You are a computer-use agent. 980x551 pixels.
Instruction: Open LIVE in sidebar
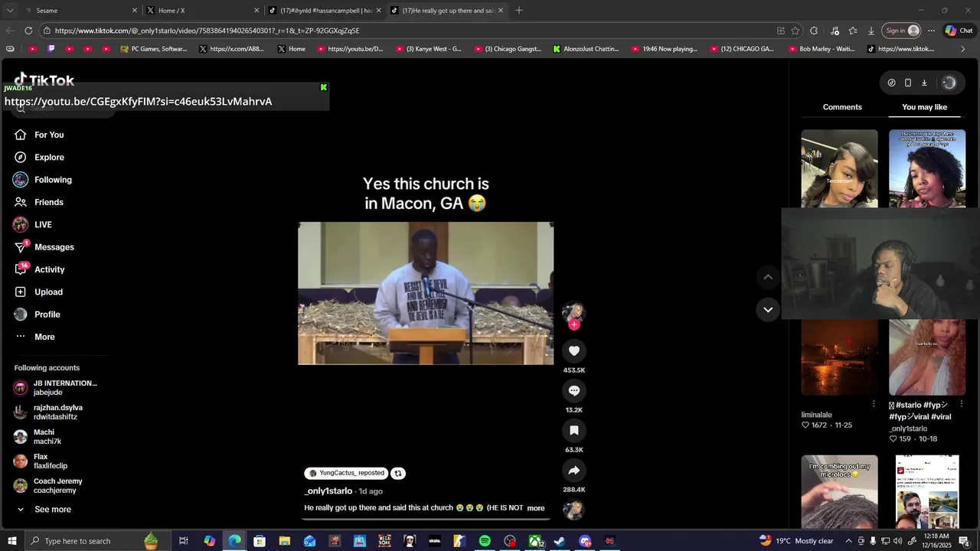click(43, 224)
